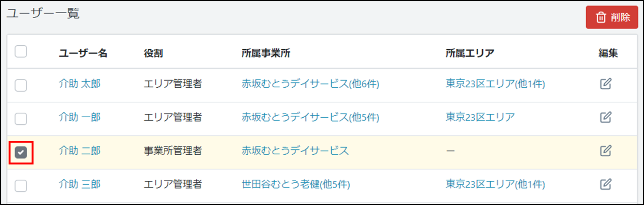Click the edit icon for 介助 太郎

(605, 84)
